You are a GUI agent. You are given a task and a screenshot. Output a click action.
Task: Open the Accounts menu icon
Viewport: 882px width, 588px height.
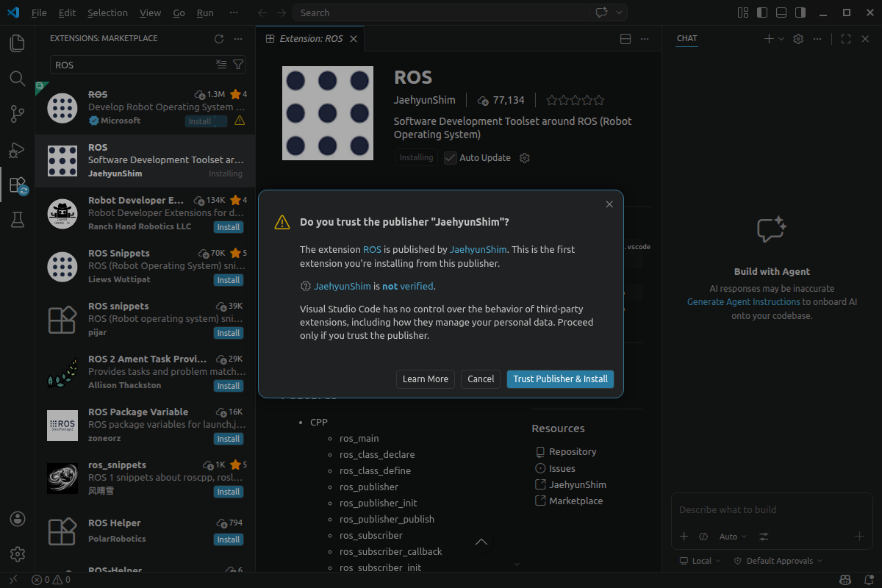click(x=18, y=519)
